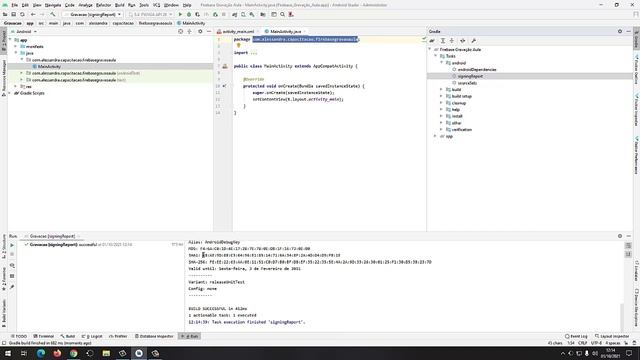The width and height of the screenshot is (640, 360).
Task: Switch to the activity_main.xml editor tab
Action: pos(238,31)
